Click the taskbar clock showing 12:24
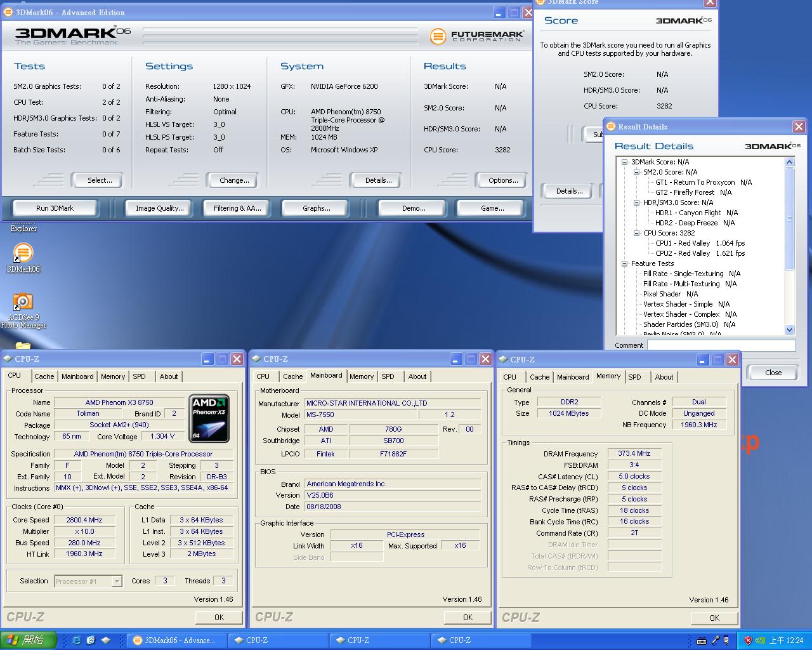 787,640
